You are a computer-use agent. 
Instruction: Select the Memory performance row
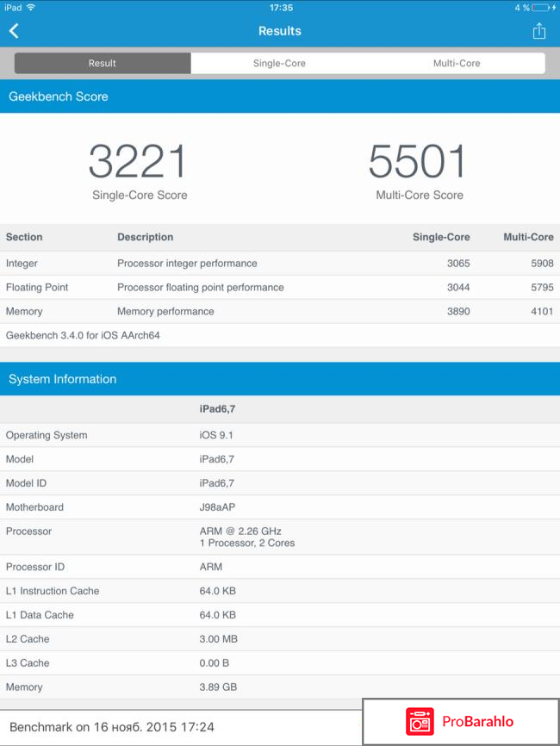(x=279, y=311)
